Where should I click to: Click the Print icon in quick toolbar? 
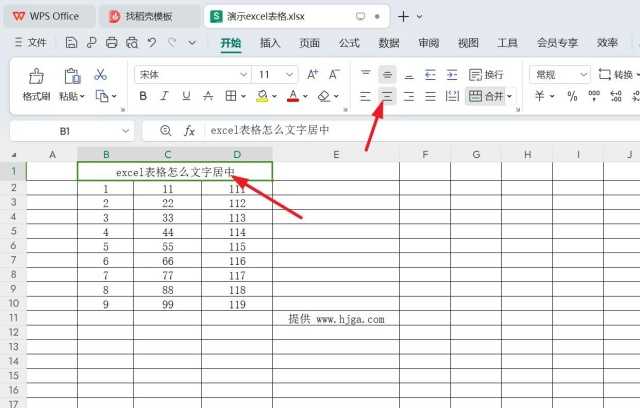point(111,43)
